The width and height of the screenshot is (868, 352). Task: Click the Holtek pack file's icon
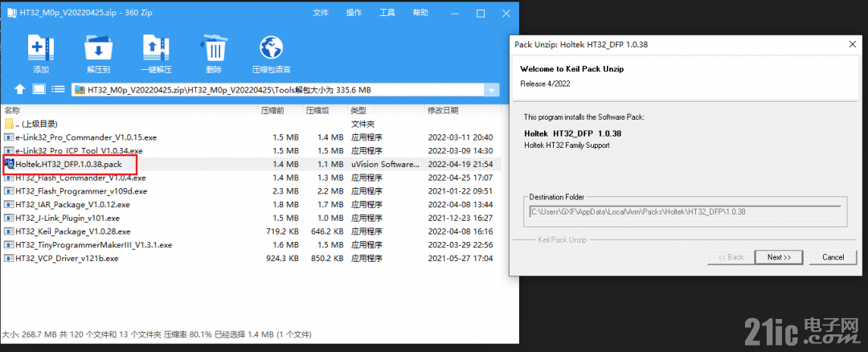9,164
